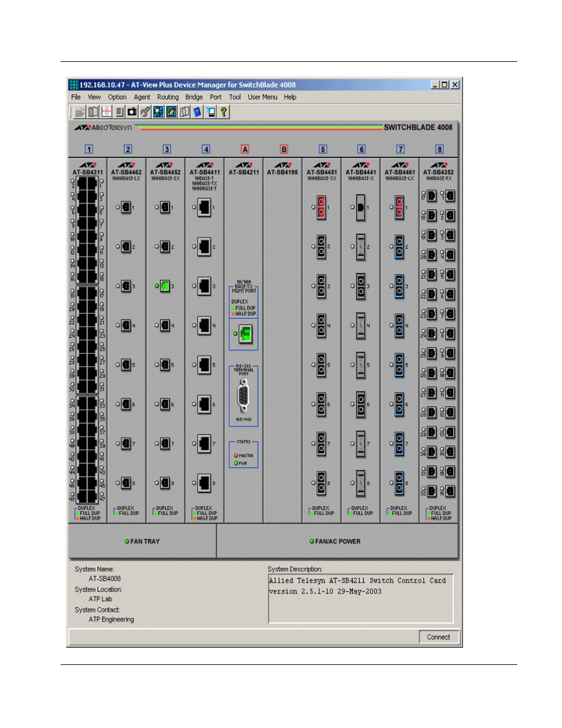Screen dimensions: 562x728
Task: Click the stacked pages toolbar icon
Action: point(184,112)
